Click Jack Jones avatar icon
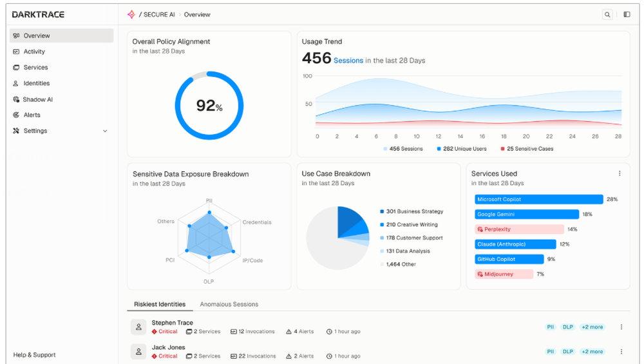Image resolution: width=644 pixels, height=364 pixels. [x=138, y=352]
